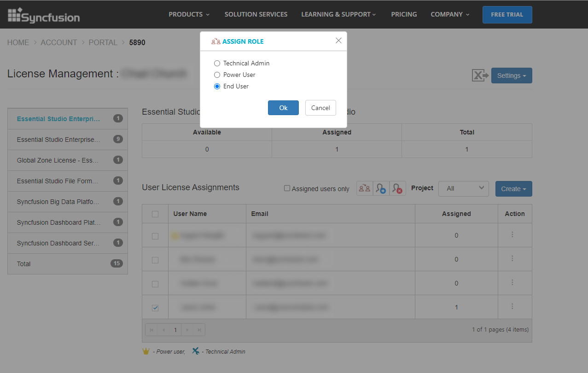Click the Excel export icon
This screenshot has height=373, width=588.
coord(480,76)
